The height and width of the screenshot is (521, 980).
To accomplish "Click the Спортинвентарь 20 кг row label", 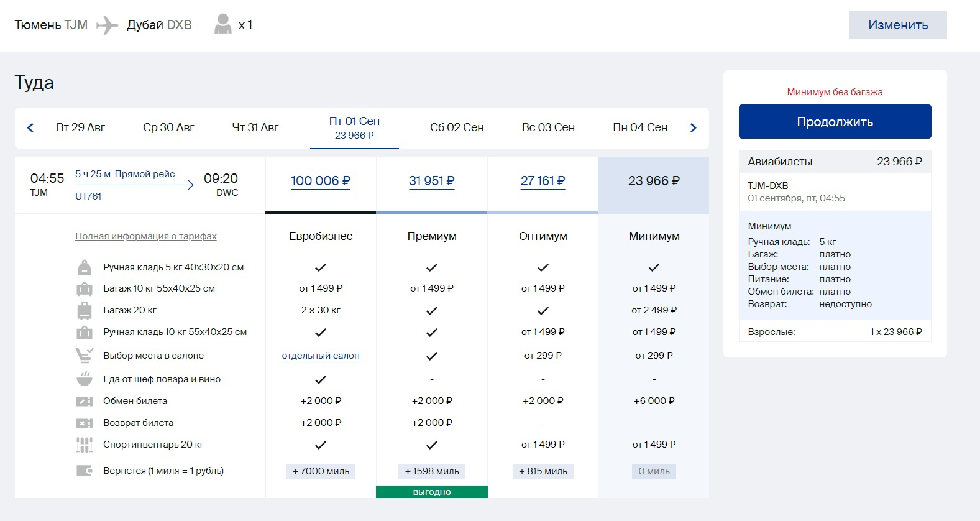I will (153, 445).
